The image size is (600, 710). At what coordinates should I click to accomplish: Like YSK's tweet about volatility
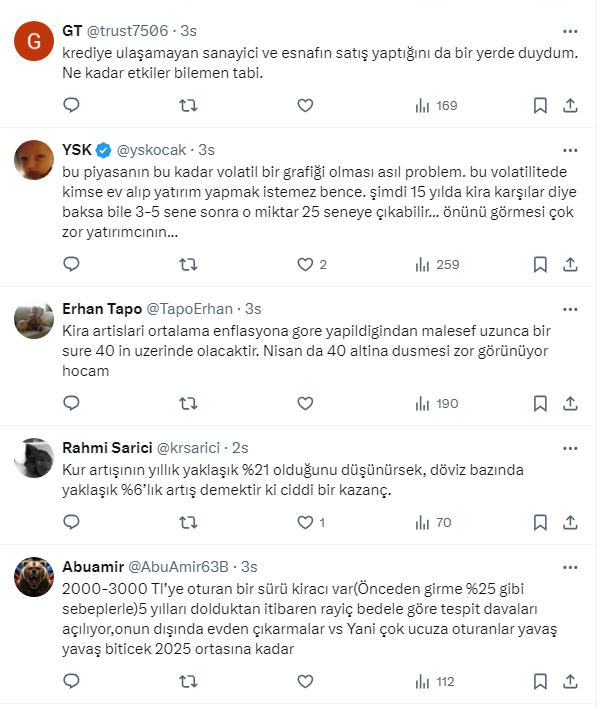pos(305,265)
